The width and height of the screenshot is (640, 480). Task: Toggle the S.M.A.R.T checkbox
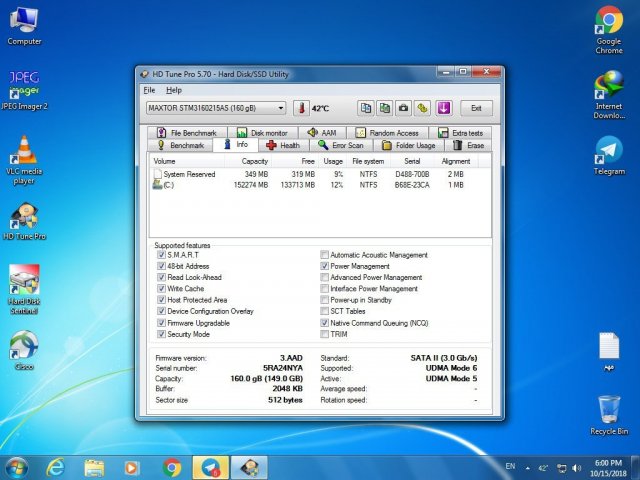(162, 255)
